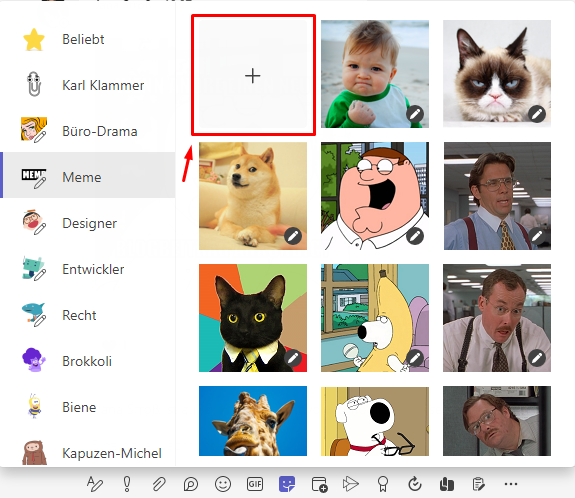Open the clipboard Forms icon
Screen dimensions: 575x498
[x=479, y=484]
